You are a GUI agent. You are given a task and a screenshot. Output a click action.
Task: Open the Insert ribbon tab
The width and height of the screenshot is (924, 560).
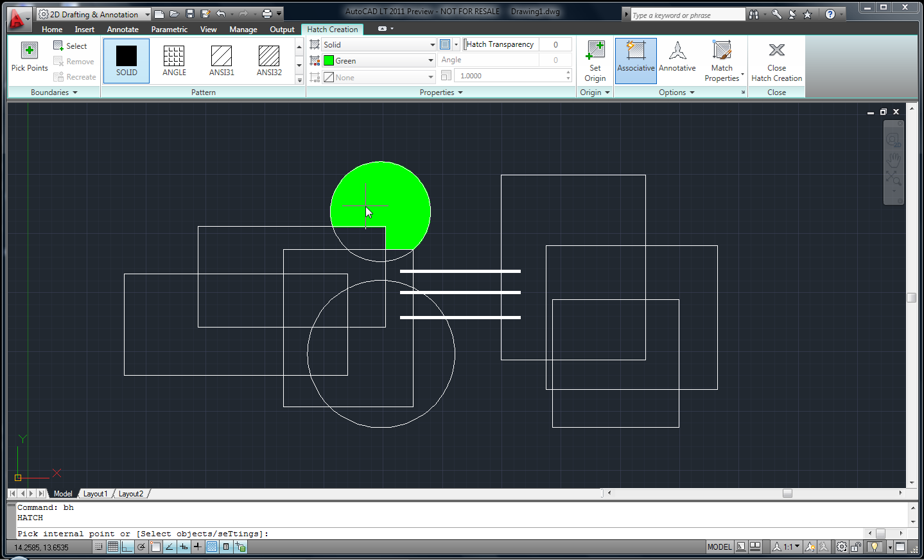coord(84,30)
